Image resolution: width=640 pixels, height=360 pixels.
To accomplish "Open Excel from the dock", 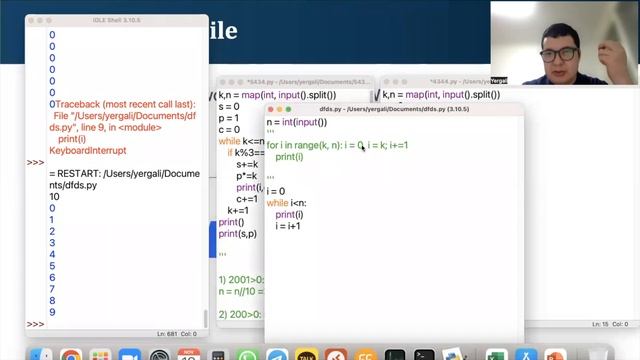I will click(496, 355).
